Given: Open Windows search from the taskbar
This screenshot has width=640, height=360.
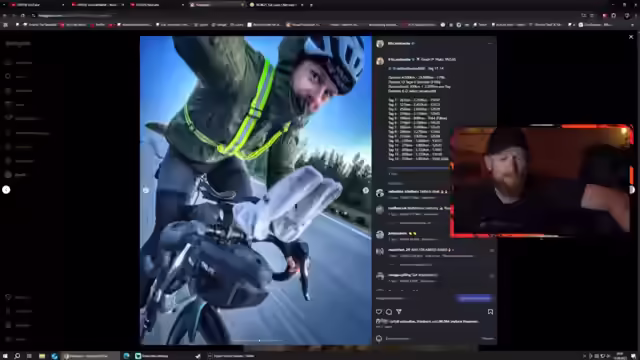Looking at the screenshot, I should (17, 356).
